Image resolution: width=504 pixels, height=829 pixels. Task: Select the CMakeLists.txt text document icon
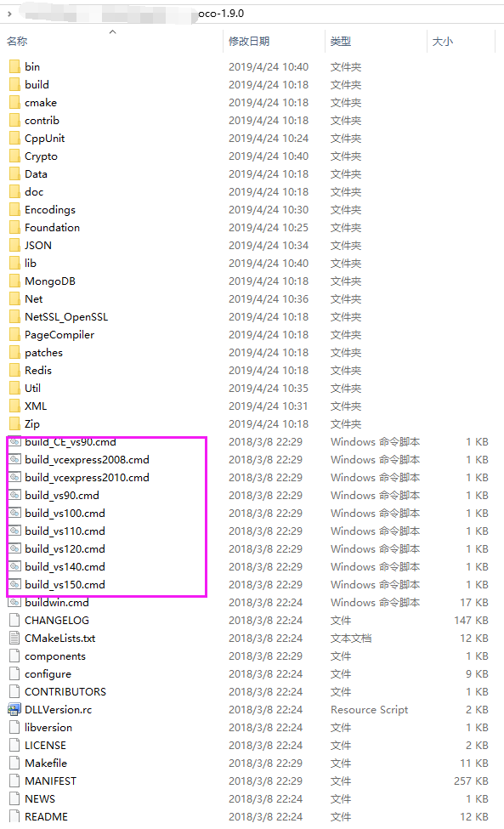click(14, 639)
